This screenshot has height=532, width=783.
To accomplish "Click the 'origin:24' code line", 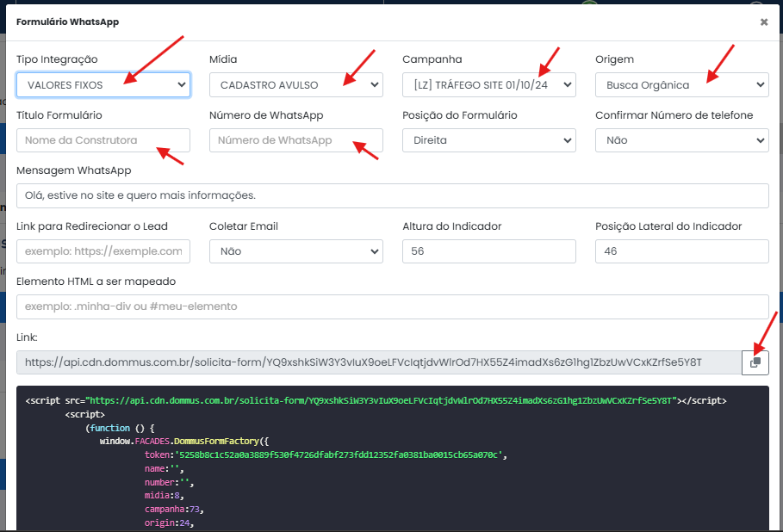I will click(170, 523).
